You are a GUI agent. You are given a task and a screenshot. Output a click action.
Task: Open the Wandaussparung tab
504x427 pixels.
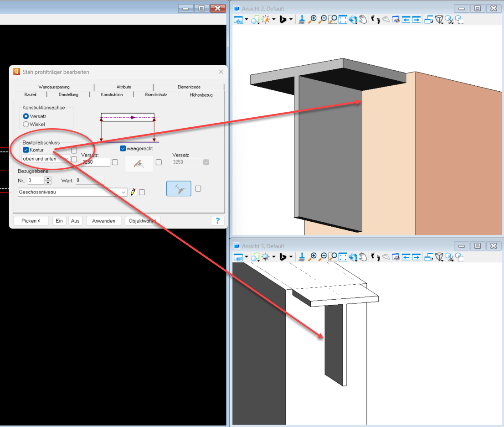(x=54, y=87)
